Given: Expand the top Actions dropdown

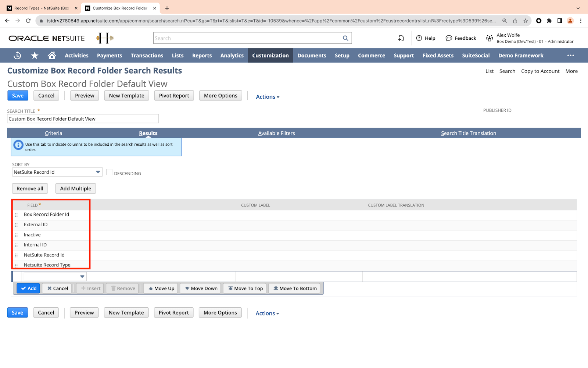Looking at the screenshot, I should pyautogui.click(x=268, y=97).
